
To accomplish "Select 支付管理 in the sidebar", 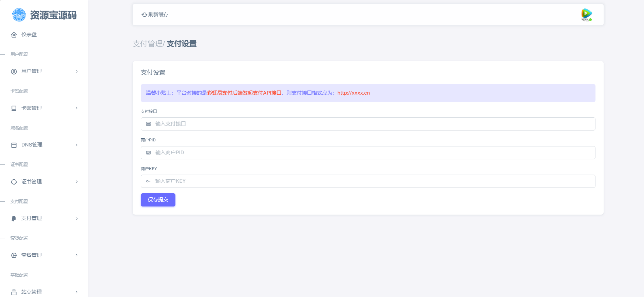I will [x=32, y=218].
